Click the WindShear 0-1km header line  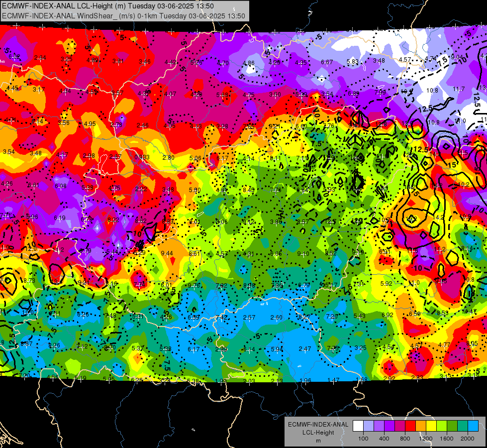[123, 16]
